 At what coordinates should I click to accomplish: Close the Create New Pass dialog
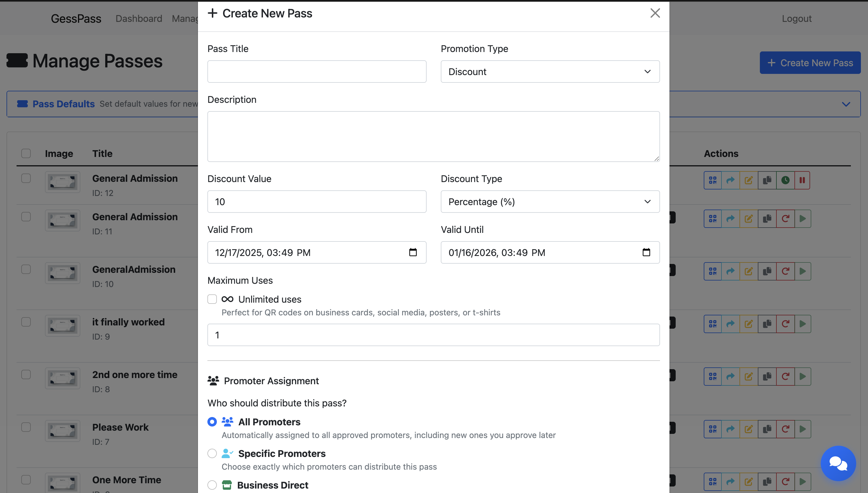[x=655, y=13]
